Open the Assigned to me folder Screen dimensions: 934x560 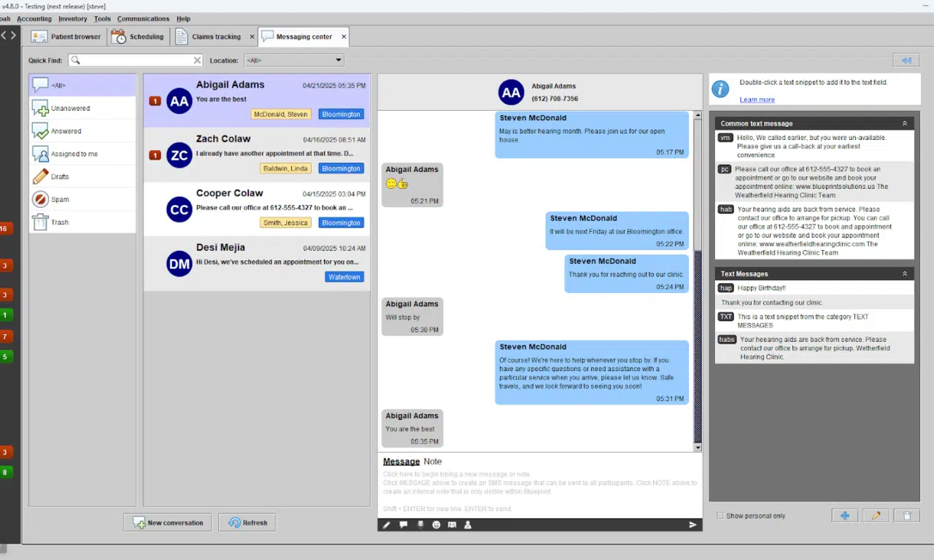(82, 154)
